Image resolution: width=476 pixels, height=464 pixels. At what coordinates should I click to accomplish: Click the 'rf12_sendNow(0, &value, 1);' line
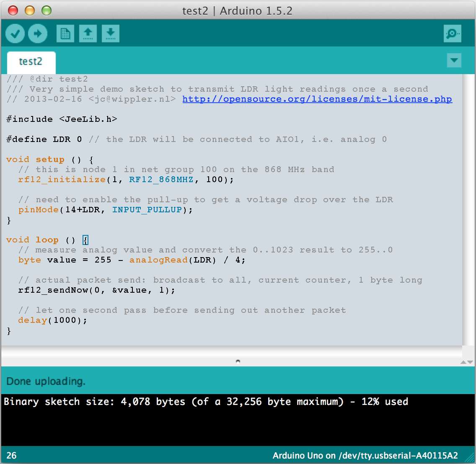click(x=96, y=290)
